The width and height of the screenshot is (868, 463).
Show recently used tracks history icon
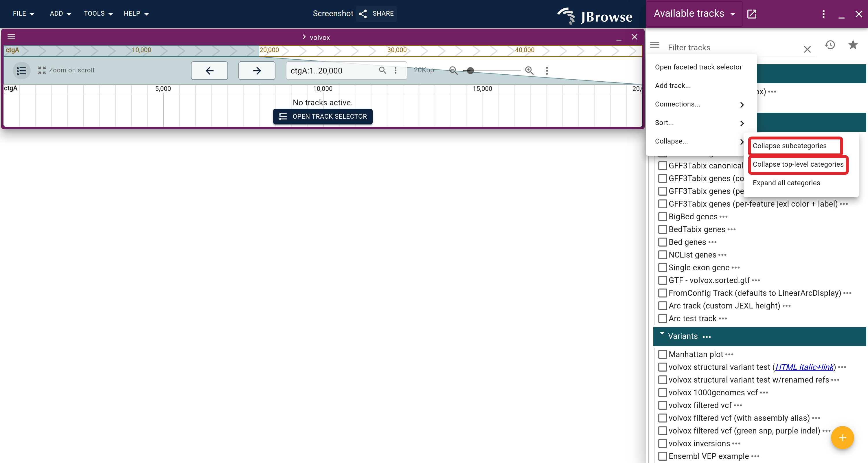[x=830, y=45]
